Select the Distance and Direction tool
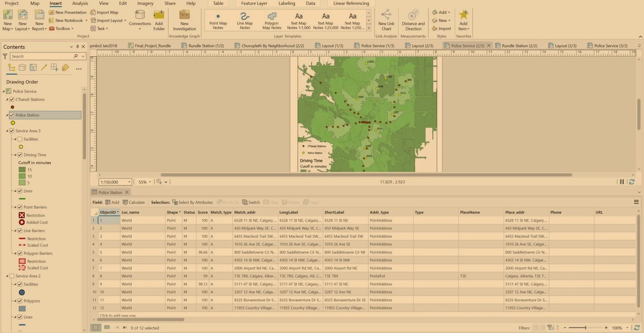Image resolution: width=644 pixels, height=333 pixels. point(413,20)
